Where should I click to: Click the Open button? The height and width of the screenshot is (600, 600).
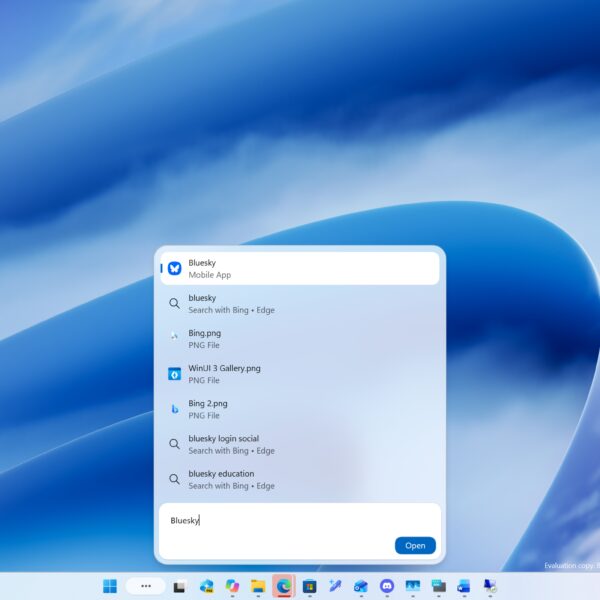coord(415,545)
